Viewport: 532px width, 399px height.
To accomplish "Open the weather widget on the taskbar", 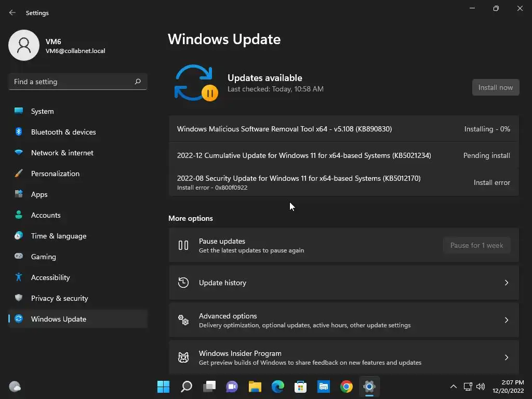I will click(15, 387).
